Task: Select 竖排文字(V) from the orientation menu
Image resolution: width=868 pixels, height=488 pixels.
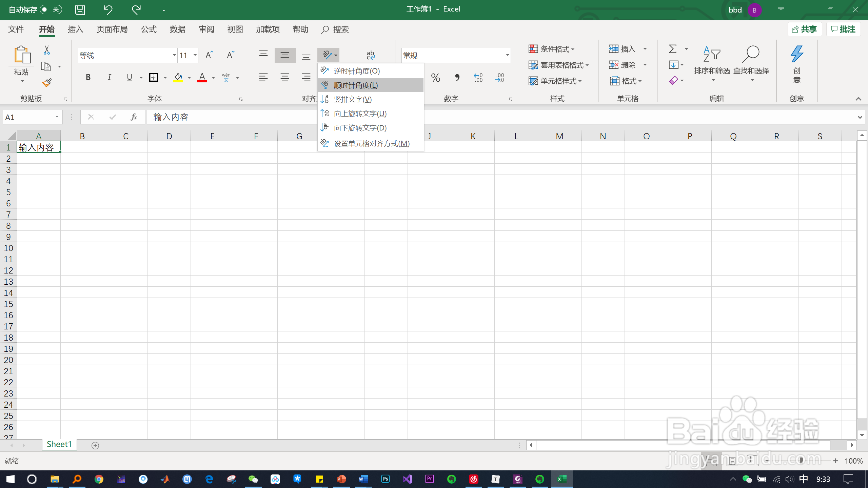Action: click(353, 99)
